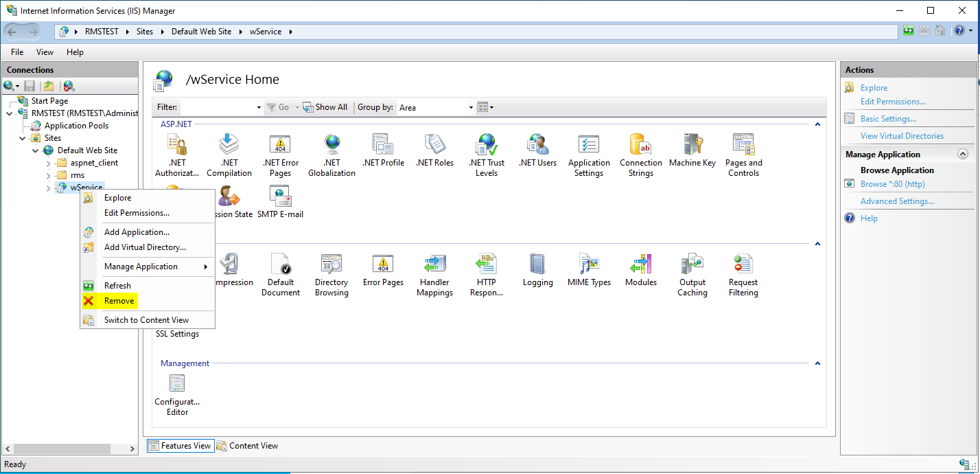Open Output Caching feature
The image size is (980, 474).
tap(692, 275)
